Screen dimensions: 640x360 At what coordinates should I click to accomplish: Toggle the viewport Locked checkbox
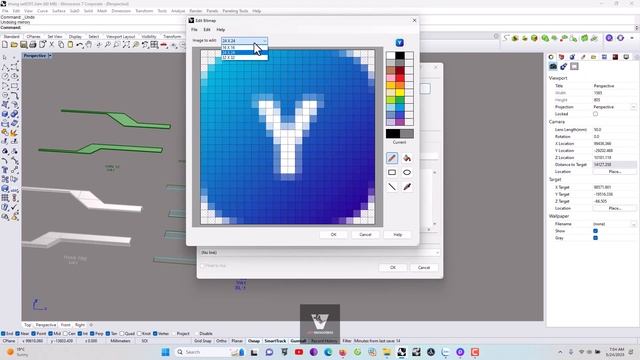coord(596,114)
